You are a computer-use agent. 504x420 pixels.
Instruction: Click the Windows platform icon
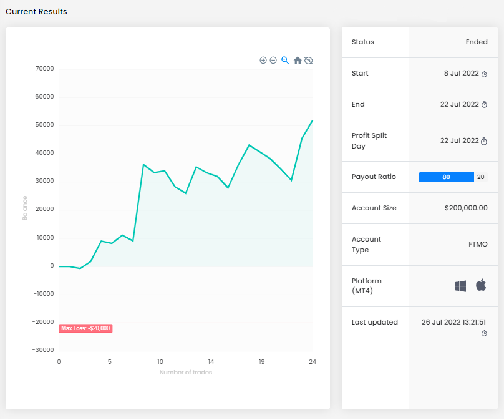click(x=460, y=286)
